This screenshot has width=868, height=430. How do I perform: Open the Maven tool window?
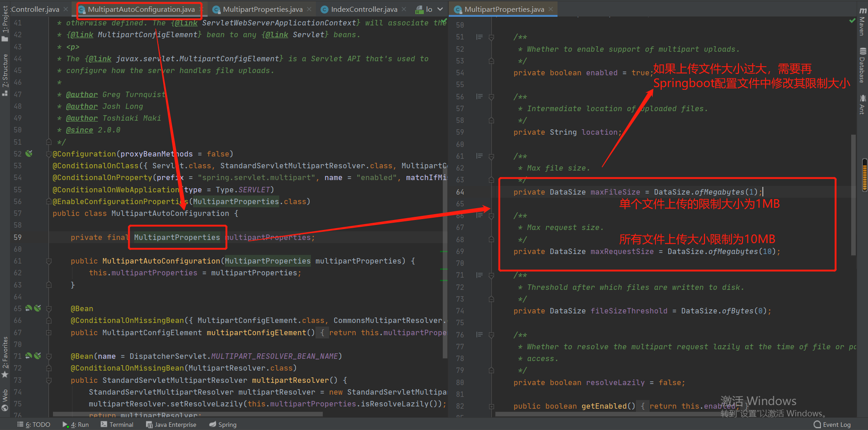[x=863, y=22]
